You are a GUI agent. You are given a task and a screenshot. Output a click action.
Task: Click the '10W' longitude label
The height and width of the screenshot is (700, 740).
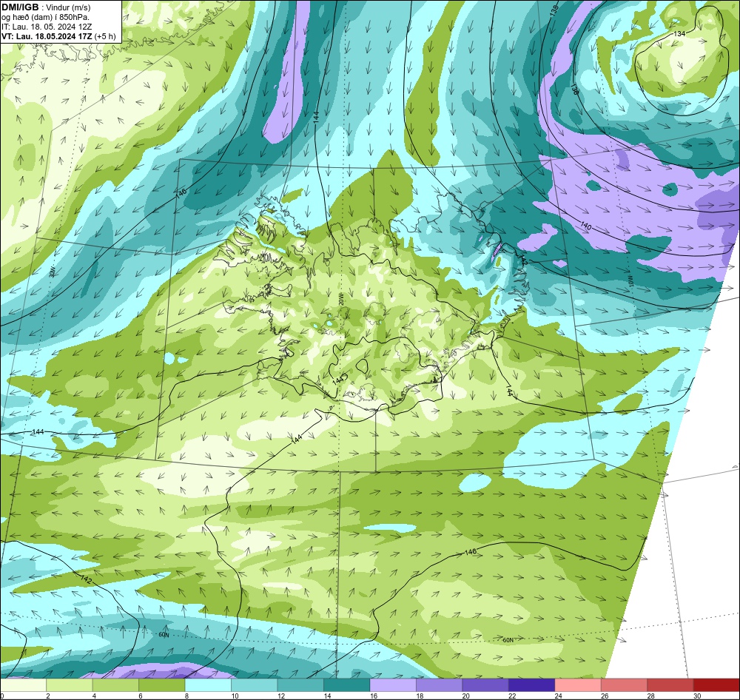click(630, 281)
